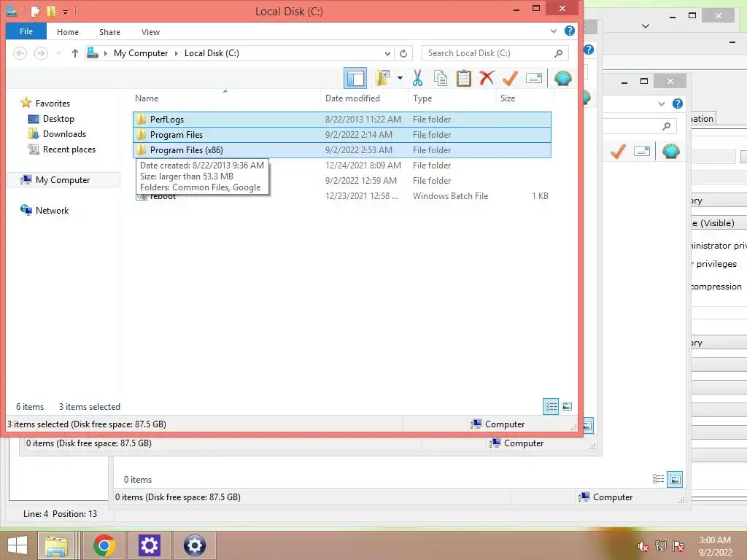Switch to Details view in Local Disk window
The height and width of the screenshot is (560, 747).
click(551, 406)
